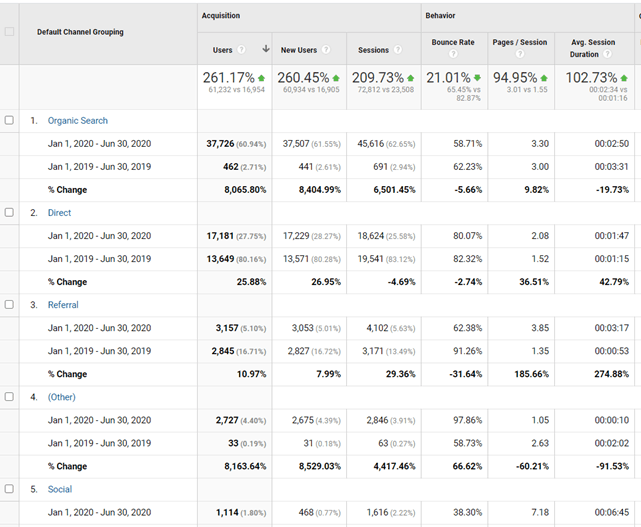Toggle the select-all checkbox in header
The width and height of the screenshot is (641, 527).
pos(10,32)
